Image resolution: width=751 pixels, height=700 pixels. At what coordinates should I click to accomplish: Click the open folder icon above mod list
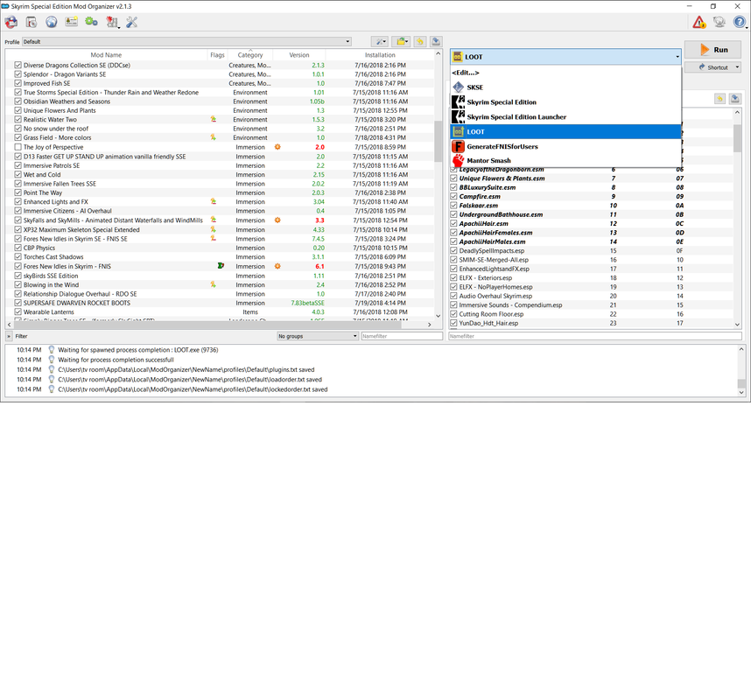coord(402,42)
